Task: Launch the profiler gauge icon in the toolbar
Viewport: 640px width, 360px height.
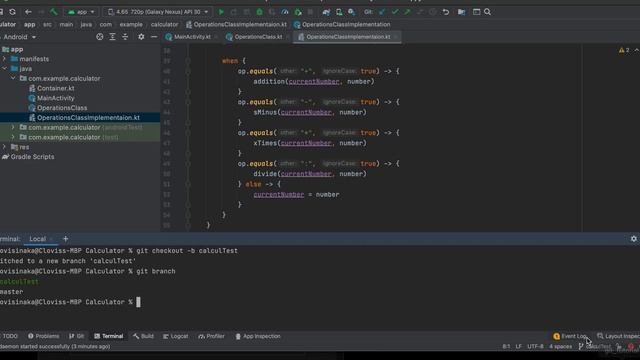Action: pos(285,12)
